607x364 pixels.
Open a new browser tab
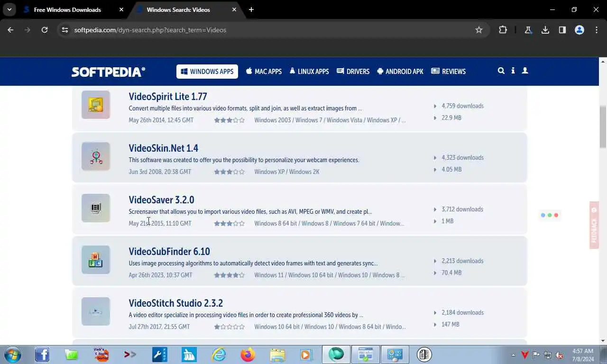tap(251, 9)
